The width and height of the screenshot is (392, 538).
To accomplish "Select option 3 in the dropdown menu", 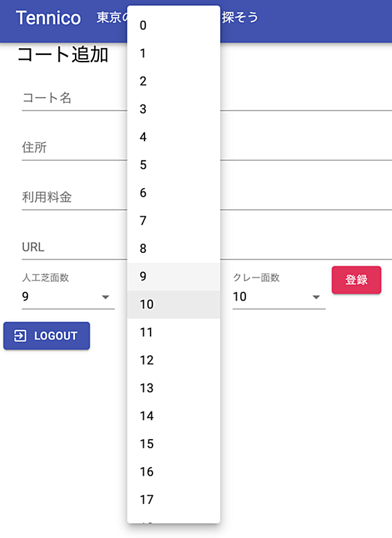I will [x=173, y=109].
